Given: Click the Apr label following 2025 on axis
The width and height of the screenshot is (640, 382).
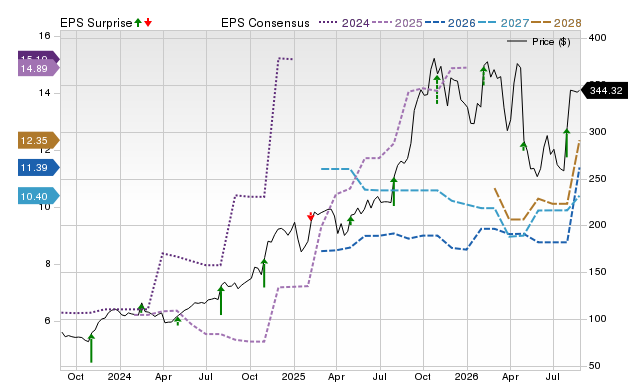Looking at the screenshot, I should (x=336, y=376).
